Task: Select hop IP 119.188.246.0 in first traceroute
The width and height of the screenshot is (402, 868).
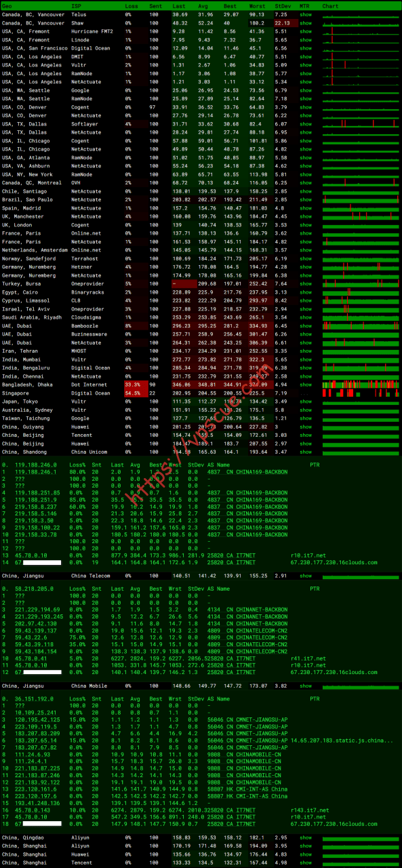Action: (x=34, y=466)
